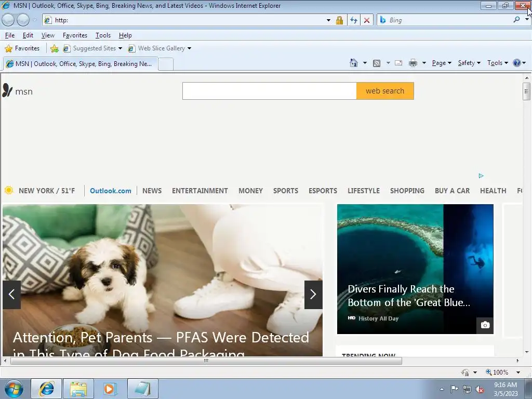This screenshot has height=399, width=532.
Task: Click the security lock icon in address bar
Action: pyautogui.click(x=339, y=20)
